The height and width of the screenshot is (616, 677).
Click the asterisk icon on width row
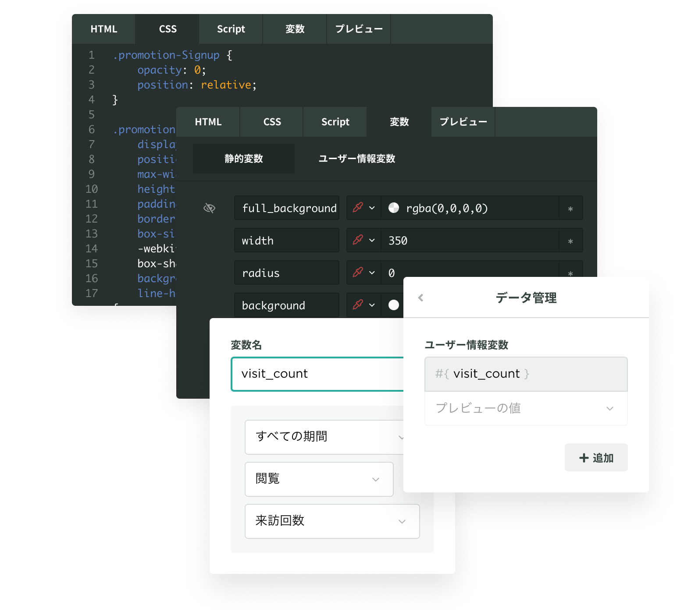click(570, 241)
